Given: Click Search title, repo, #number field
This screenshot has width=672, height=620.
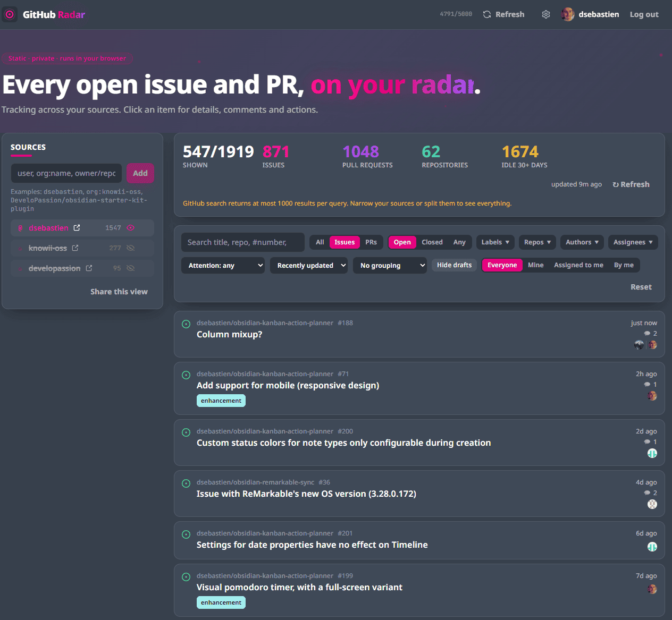Looking at the screenshot, I should tap(242, 242).
